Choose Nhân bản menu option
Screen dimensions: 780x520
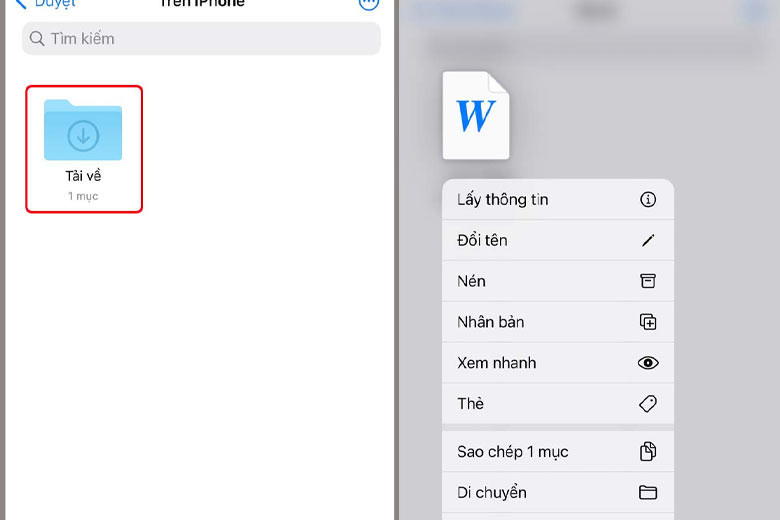(x=558, y=322)
